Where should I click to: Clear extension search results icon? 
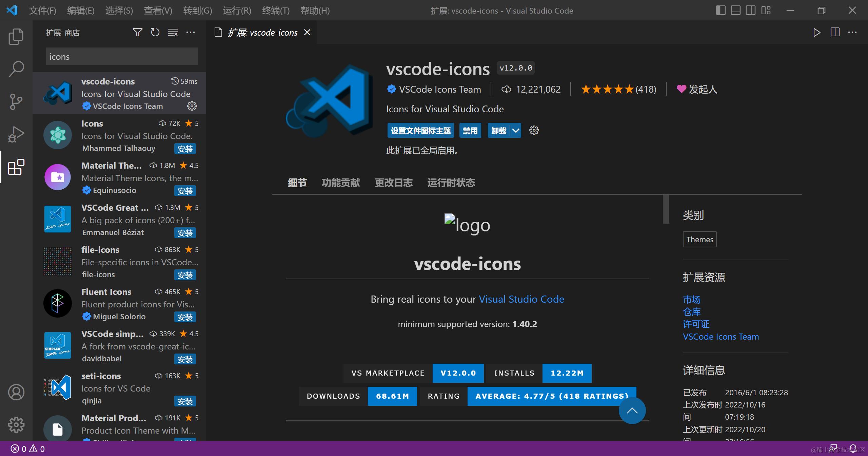[x=173, y=32]
